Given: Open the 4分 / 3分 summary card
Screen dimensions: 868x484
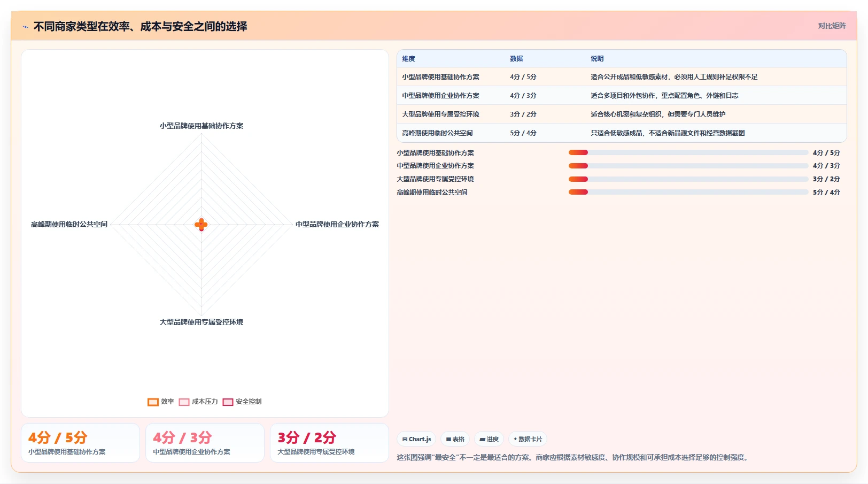Looking at the screenshot, I should click(x=205, y=443).
